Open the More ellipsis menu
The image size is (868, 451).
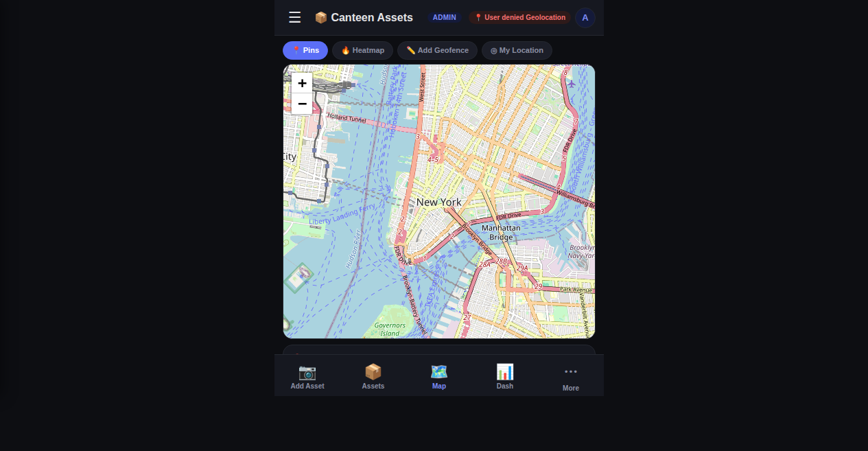tap(571, 371)
